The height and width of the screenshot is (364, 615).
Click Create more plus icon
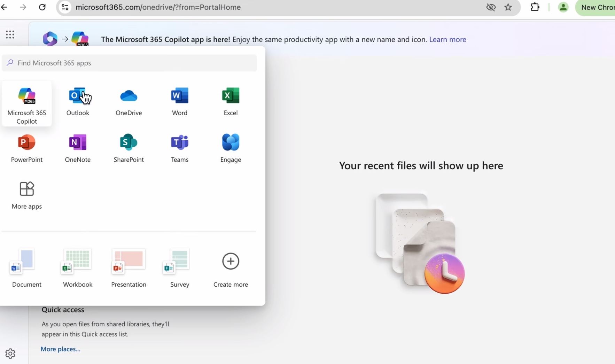[x=231, y=261]
